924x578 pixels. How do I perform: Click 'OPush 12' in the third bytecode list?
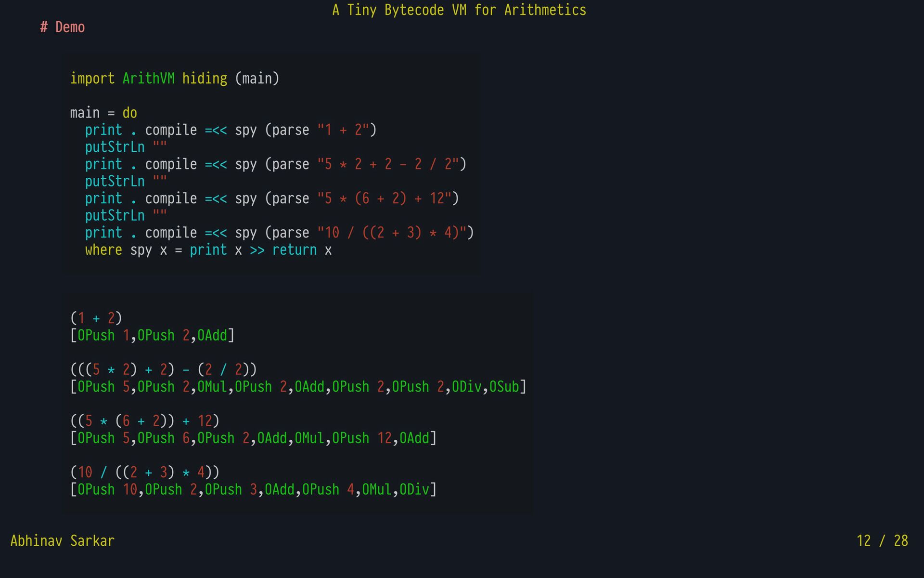362,438
